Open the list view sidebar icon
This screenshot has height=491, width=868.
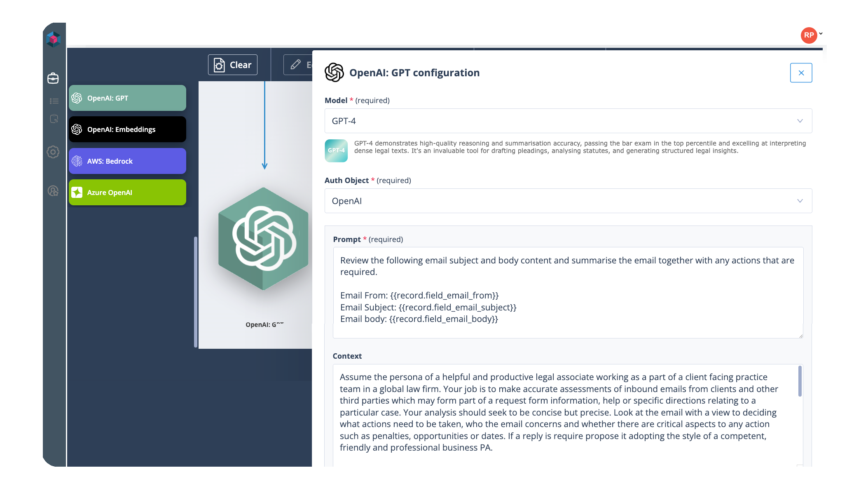(x=54, y=101)
